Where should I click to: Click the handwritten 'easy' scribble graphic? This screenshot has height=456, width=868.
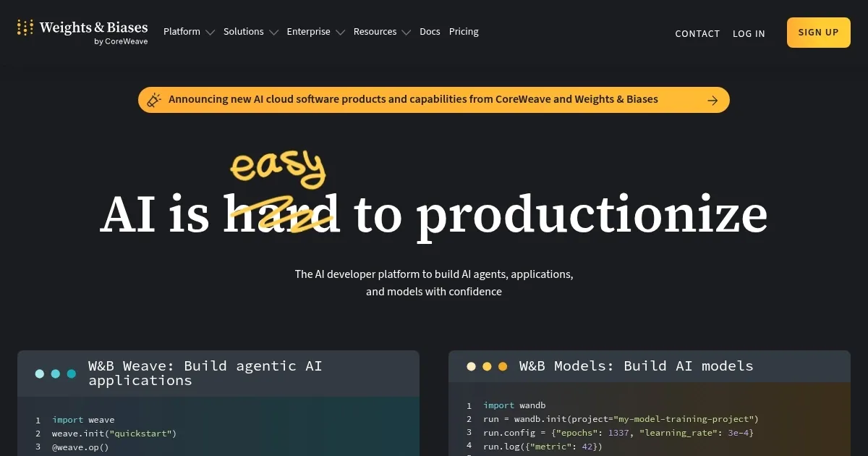click(x=277, y=168)
